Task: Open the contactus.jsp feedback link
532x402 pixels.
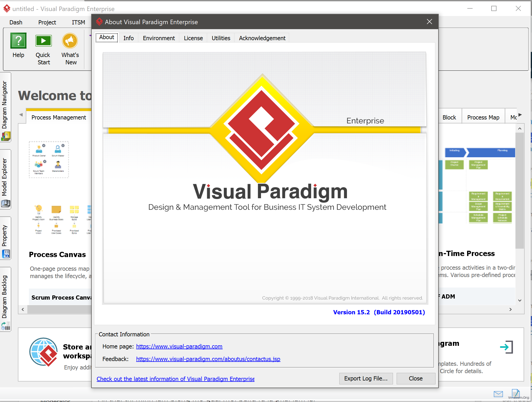Action: tap(208, 359)
